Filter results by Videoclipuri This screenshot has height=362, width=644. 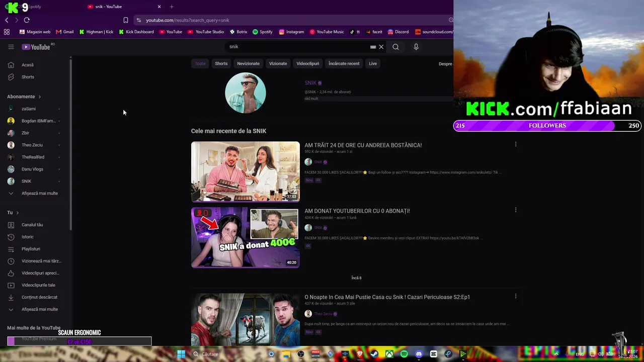click(308, 63)
